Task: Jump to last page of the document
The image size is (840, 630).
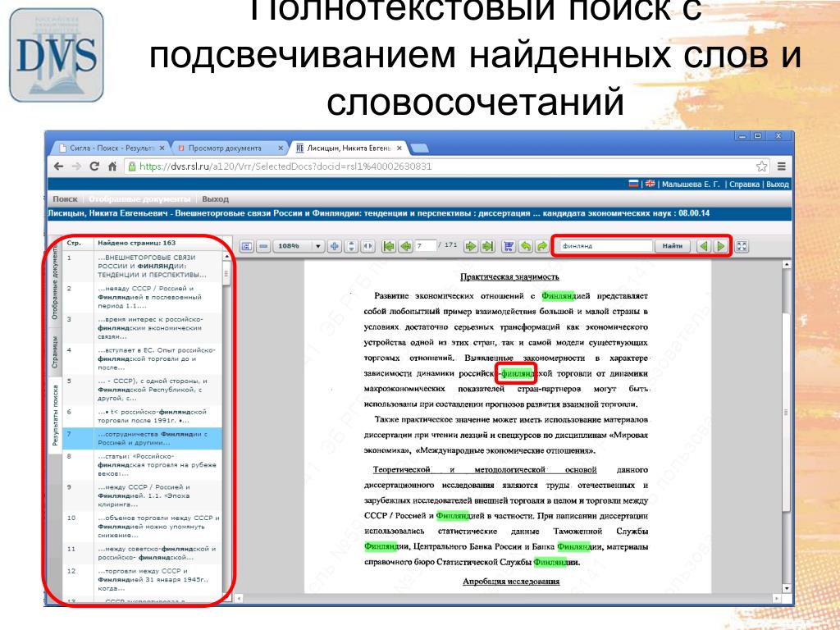Action: click(487, 246)
